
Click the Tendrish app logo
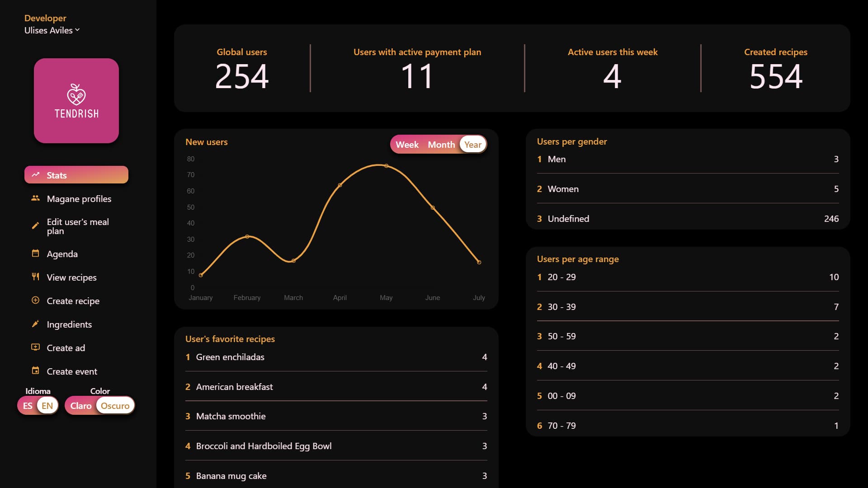[x=76, y=101]
